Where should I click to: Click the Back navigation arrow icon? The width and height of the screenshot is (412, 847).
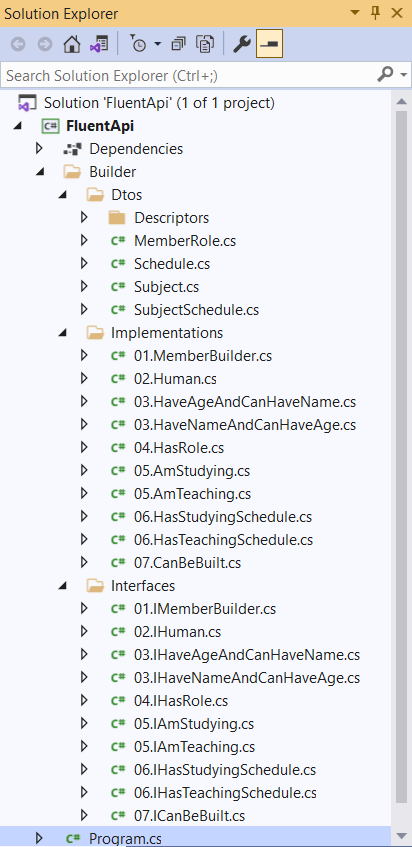(18, 44)
